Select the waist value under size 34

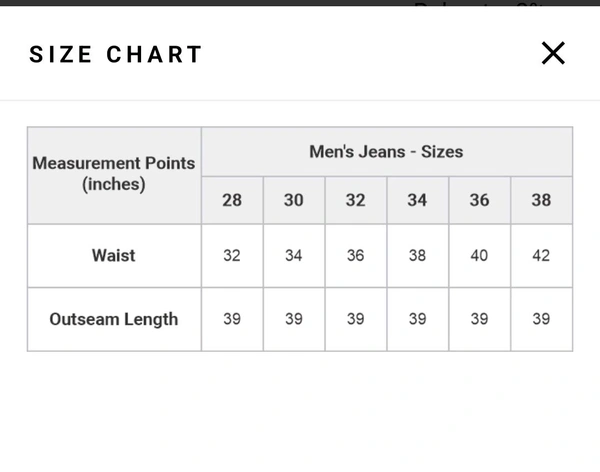click(x=417, y=255)
